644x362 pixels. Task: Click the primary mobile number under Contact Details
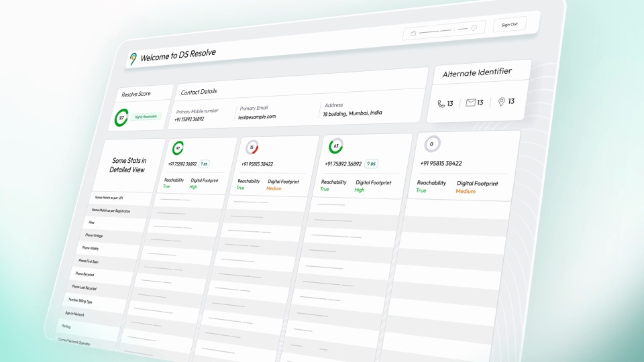(x=189, y=119)
